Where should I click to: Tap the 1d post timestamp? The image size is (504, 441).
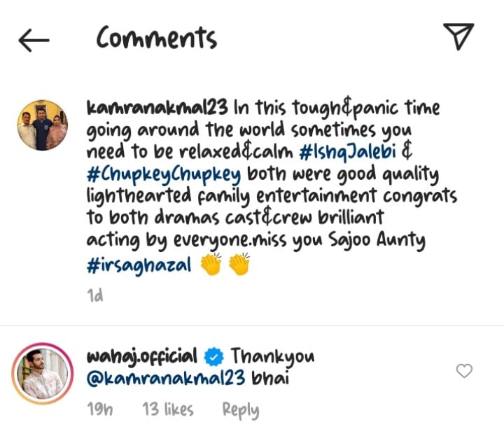[x=95, y=295]
